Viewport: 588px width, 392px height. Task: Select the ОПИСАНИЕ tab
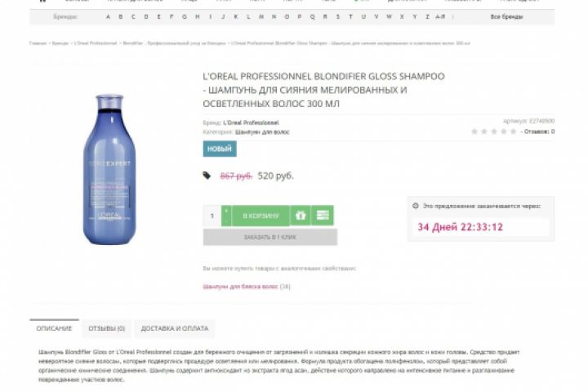tap(54, 328)
